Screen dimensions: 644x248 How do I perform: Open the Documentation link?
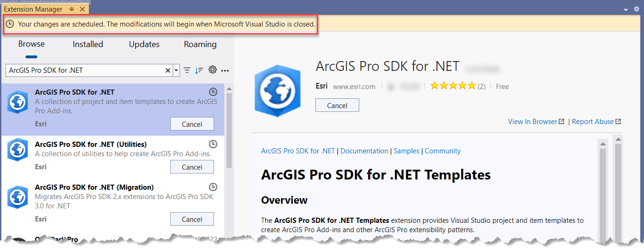(x=364, y=151)
